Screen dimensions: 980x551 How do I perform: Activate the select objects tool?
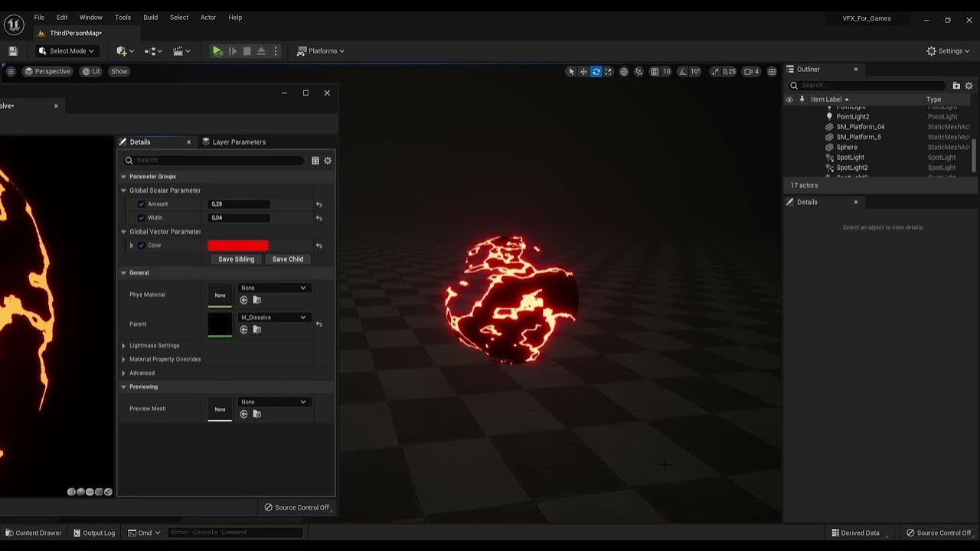(x=570, y=71)
